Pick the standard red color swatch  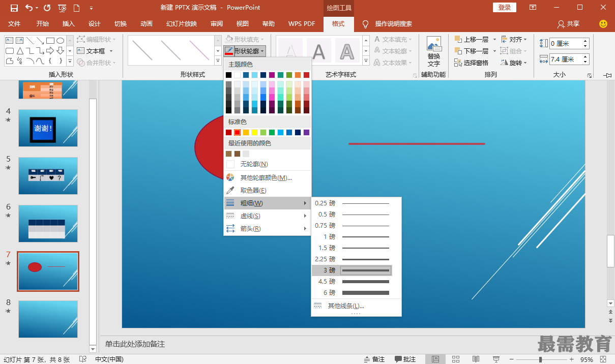click(x=237, y=132)
